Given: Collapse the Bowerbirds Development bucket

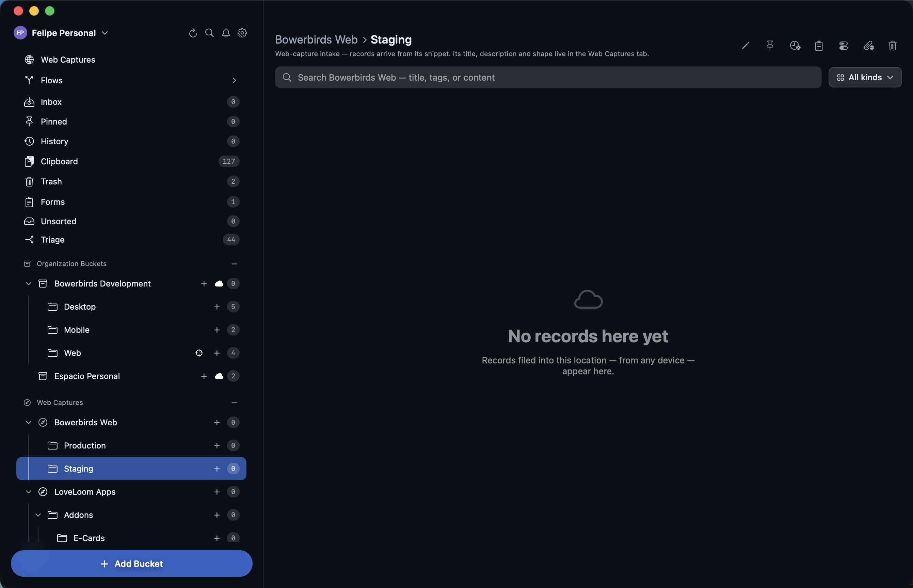Looking at the screenshot, I should tap(28, 284).
